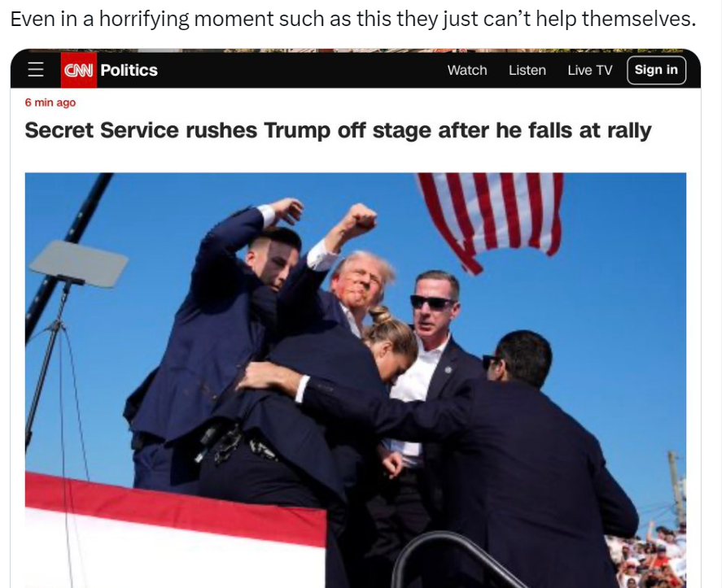Screen dimensions: 726x588
Task: Click the raised fist in the photo
Action: coord(358,218)
